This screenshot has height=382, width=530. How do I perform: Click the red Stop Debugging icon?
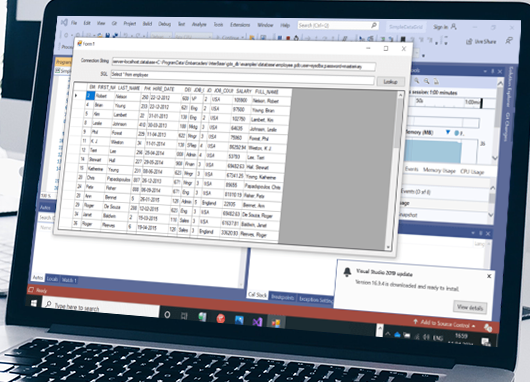pyautogui.click(x=288, y=38)
